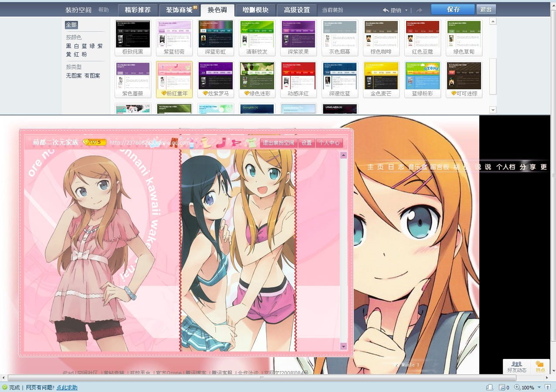Viewport: 556px width, 392px height.
Task: Select the 粉红童年 theme thumbnail
Action: pos(174,79)
